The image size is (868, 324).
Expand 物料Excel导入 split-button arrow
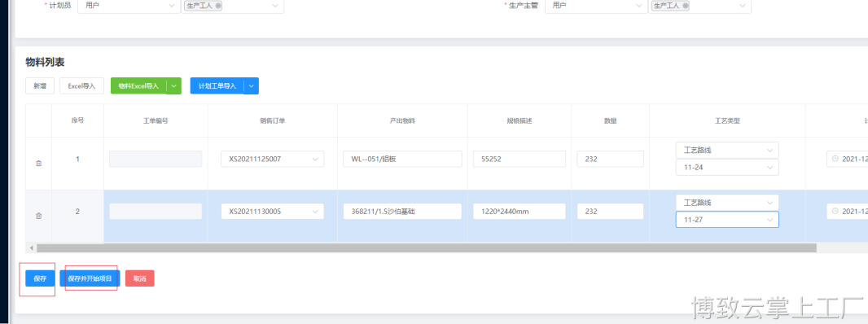(173, 85)
